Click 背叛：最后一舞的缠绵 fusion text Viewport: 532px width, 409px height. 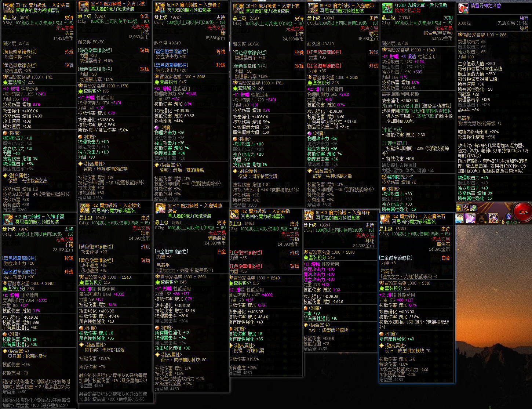182,170
